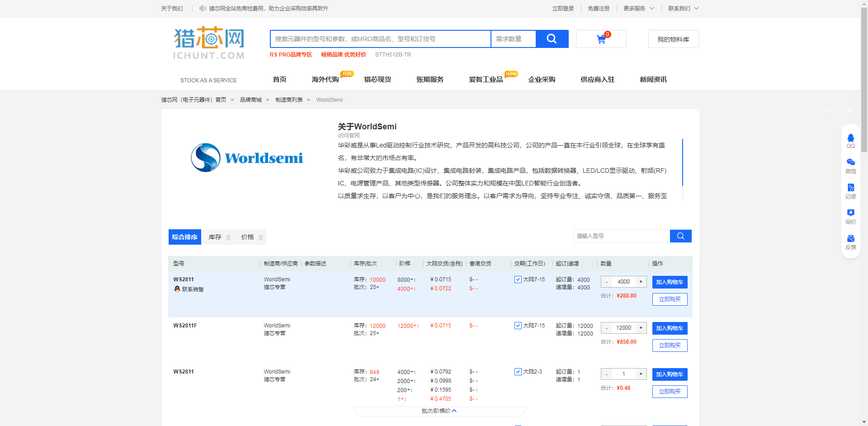
Task: Open the 猎芯现货 nav item
Action: pos(377,80)
